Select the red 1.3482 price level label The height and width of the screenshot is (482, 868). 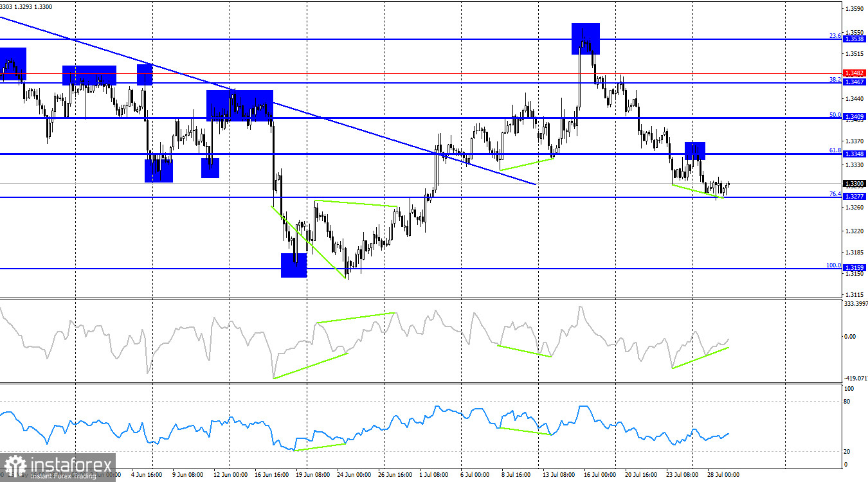pyautogui.click(x=854, y=73)
